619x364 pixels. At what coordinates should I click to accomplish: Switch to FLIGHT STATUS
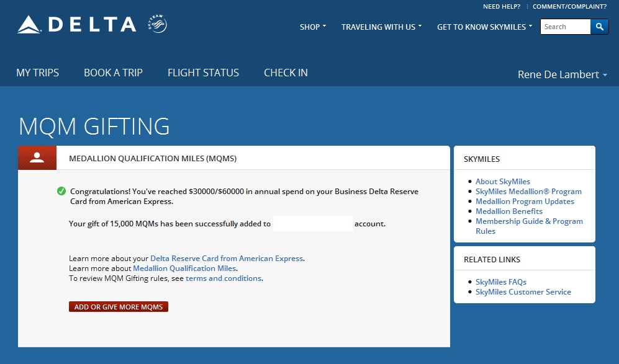pos(203,73)
